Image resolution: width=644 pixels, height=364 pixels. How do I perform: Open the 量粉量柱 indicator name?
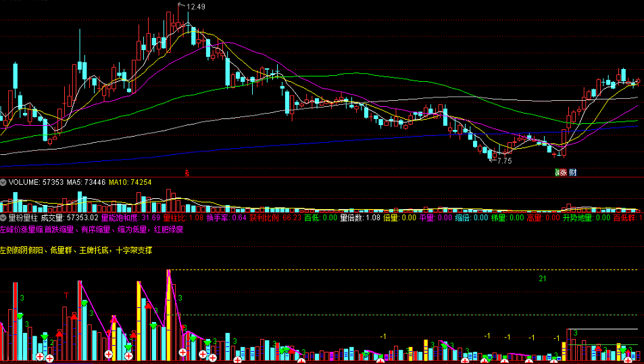point(24,218)
